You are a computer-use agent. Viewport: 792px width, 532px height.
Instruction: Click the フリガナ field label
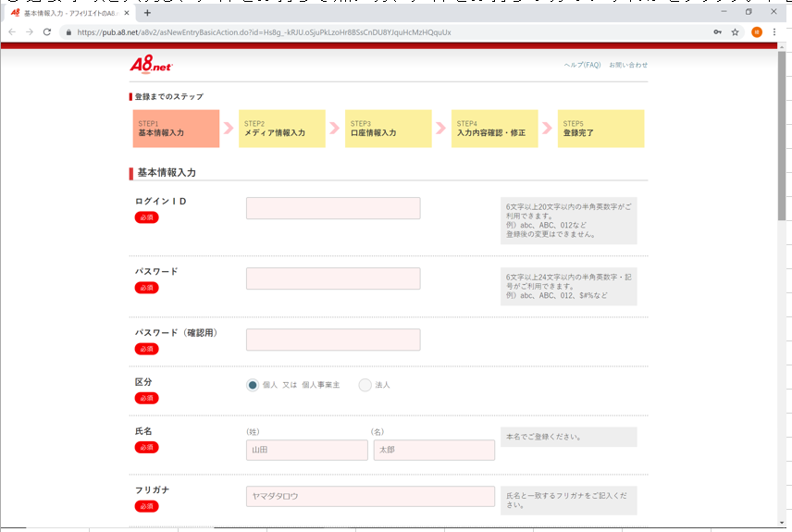click(152, 490)
